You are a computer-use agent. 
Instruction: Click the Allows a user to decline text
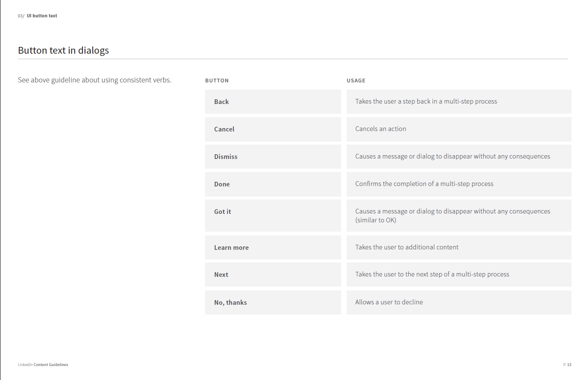[389, 302]
